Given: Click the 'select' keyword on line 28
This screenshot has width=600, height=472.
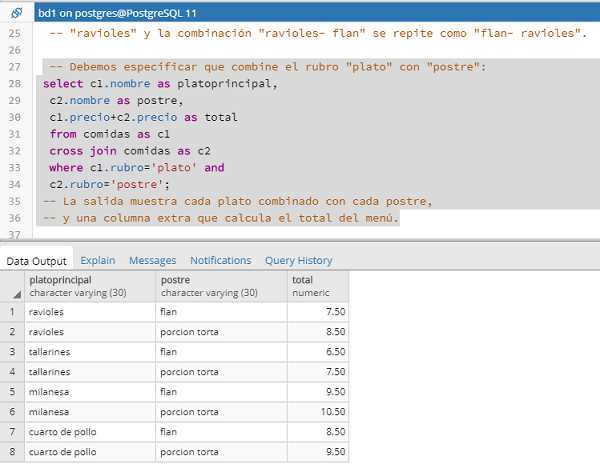Looking at the screenshot, I should tap(63, 83).
